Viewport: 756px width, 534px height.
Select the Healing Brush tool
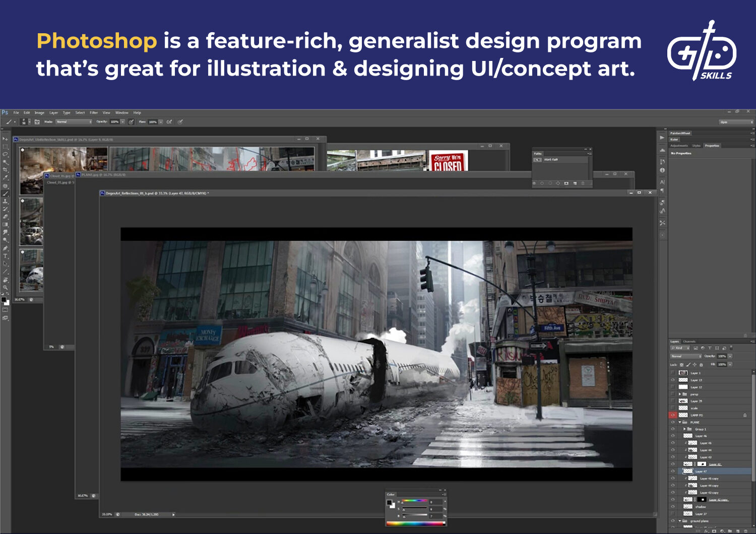(x=5, y=186)
